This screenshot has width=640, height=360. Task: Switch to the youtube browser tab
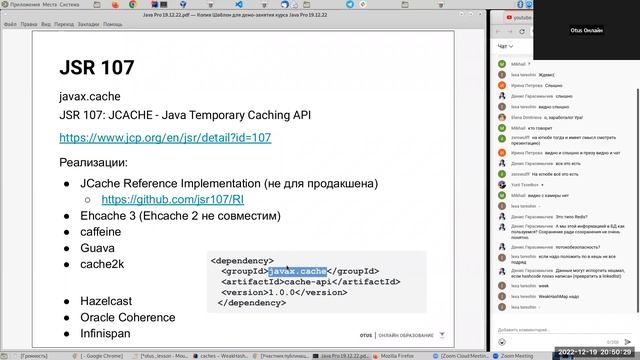click(519, 18)
